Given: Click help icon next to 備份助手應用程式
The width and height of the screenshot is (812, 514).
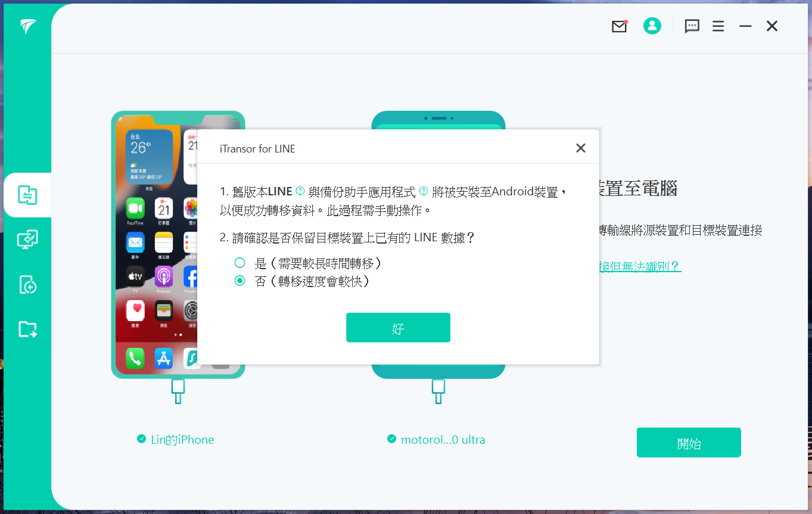Looking at the screenshot, I should click(x=424, y=191).
